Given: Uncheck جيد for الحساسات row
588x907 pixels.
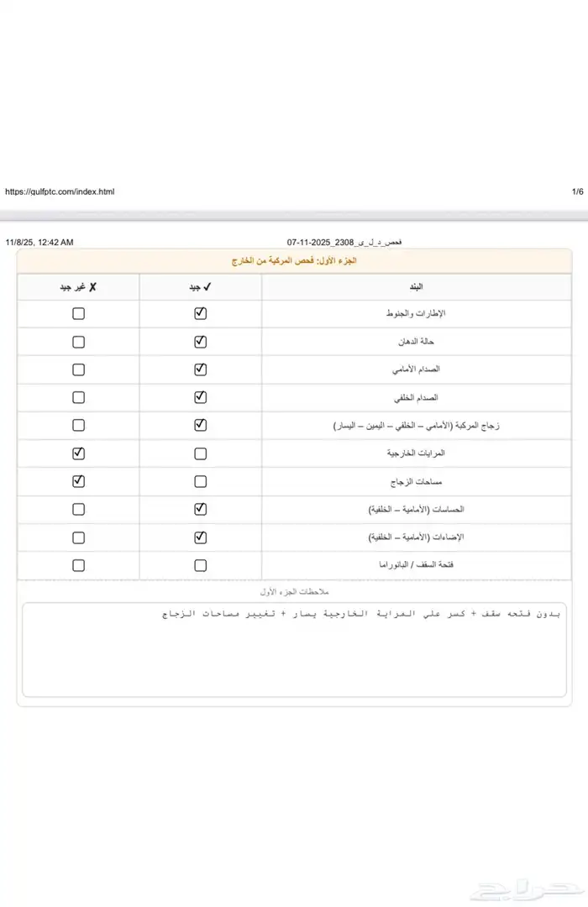Looking at the screenshot, I should (200, 509).
